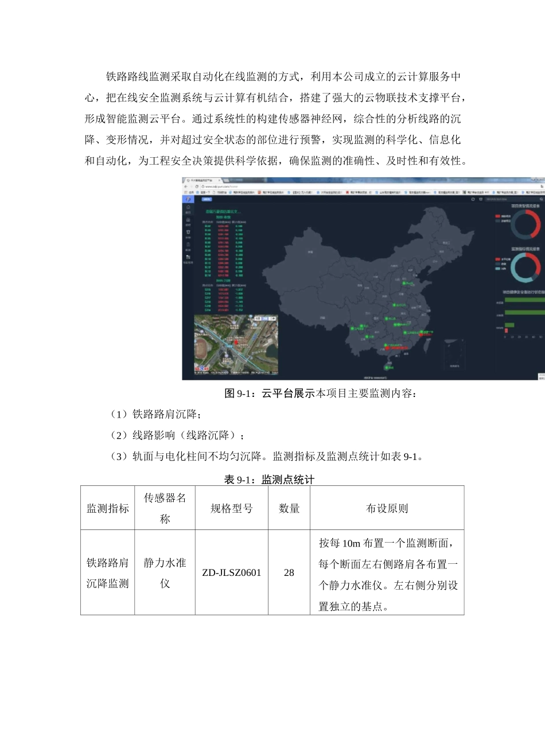The image size is (545, 756).
Task: Click the top red-gray donut chart
Action: [x=525, y=224]
